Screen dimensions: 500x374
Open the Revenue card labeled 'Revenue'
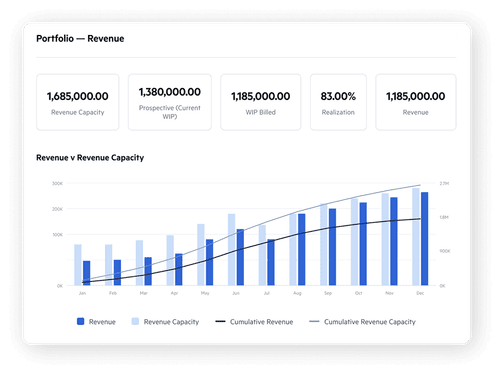[416, 102]
